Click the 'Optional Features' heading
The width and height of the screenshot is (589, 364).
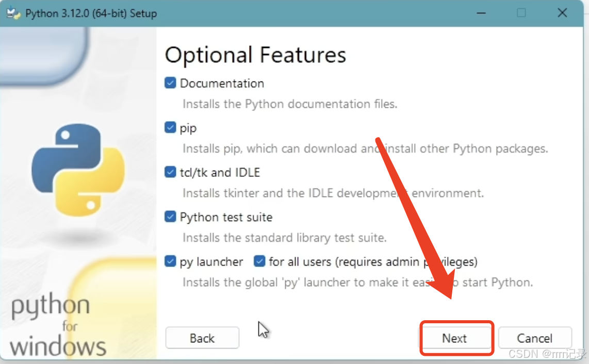coord(255,55)
